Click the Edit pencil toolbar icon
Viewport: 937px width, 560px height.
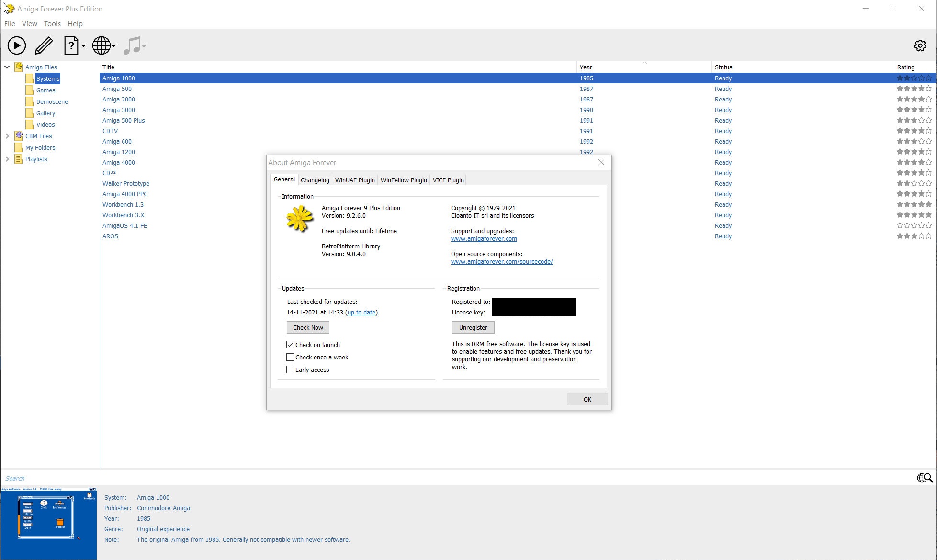(x=44, y=45)
